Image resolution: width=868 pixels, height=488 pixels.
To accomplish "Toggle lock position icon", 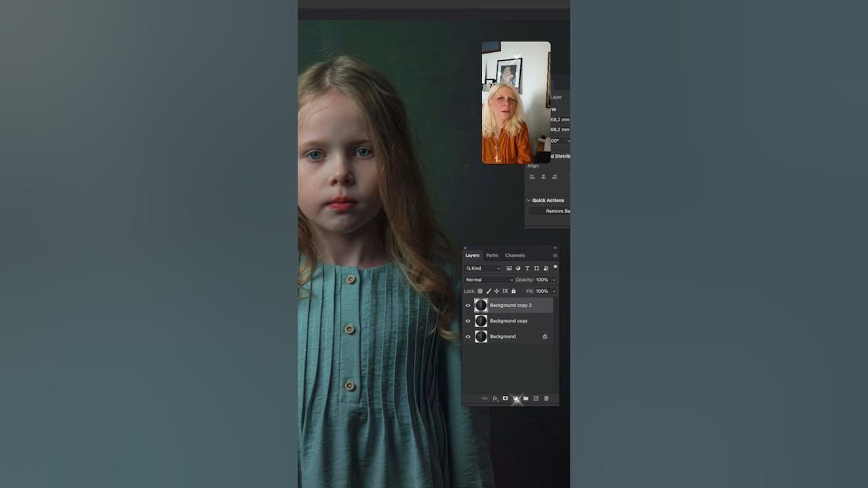I will [x=496, y=291].
